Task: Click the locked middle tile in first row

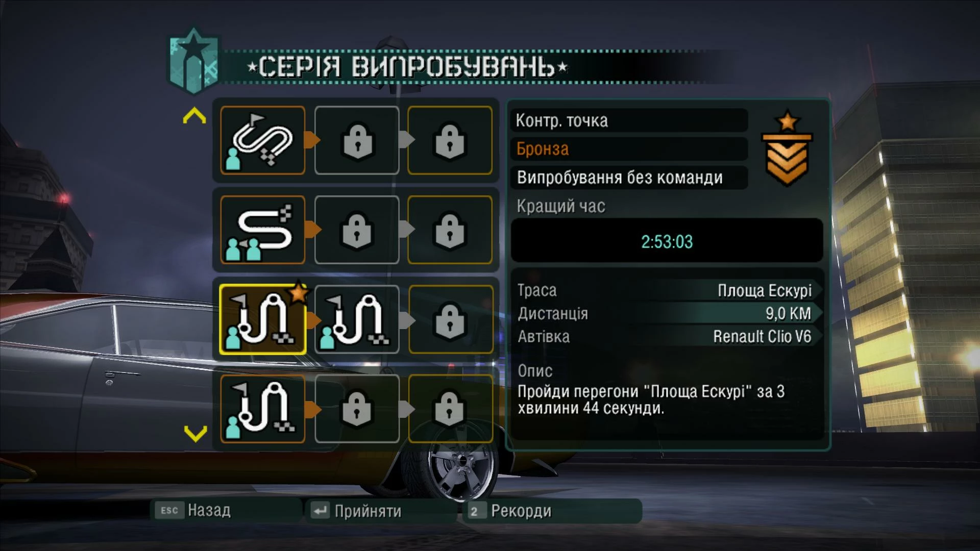Action: point(357,140)
